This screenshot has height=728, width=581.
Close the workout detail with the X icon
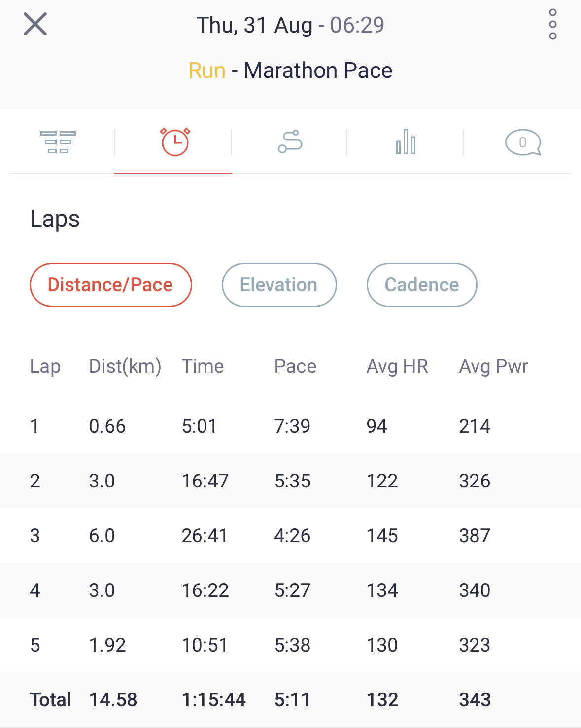(x=35, y=24)
